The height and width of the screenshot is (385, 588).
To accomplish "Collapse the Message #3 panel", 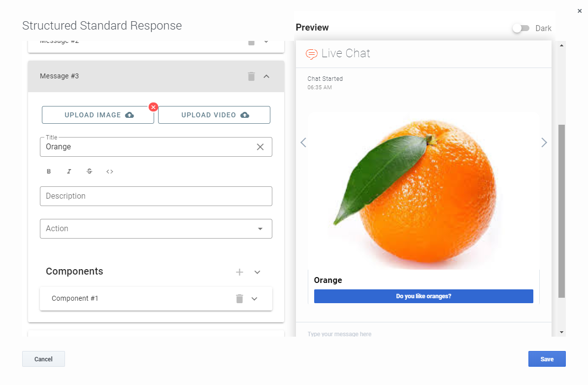I will [x=266, y=76].
